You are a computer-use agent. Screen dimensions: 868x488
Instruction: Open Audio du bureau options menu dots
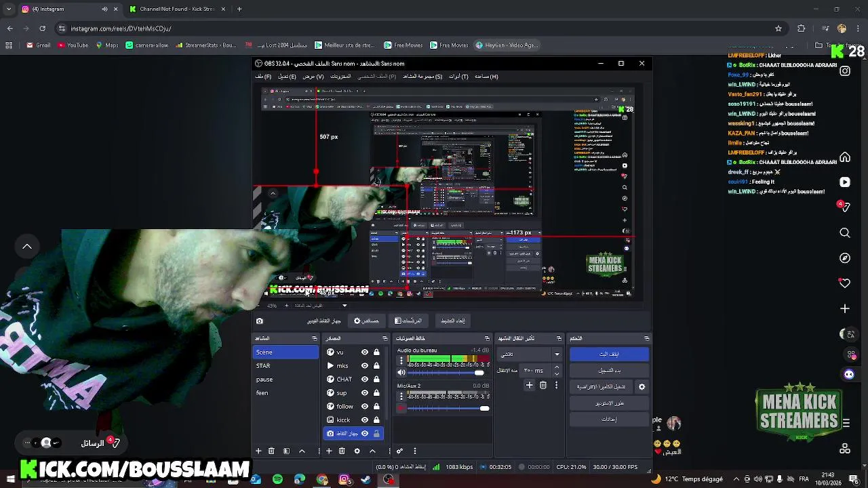[x=401, y=360]
